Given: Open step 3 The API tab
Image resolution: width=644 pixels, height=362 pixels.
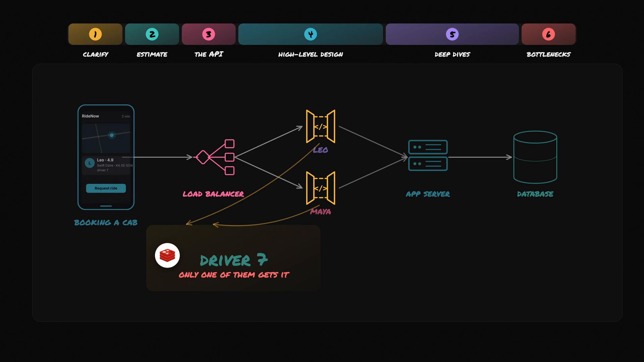Looking at the screenshot, I should [209, 34].
